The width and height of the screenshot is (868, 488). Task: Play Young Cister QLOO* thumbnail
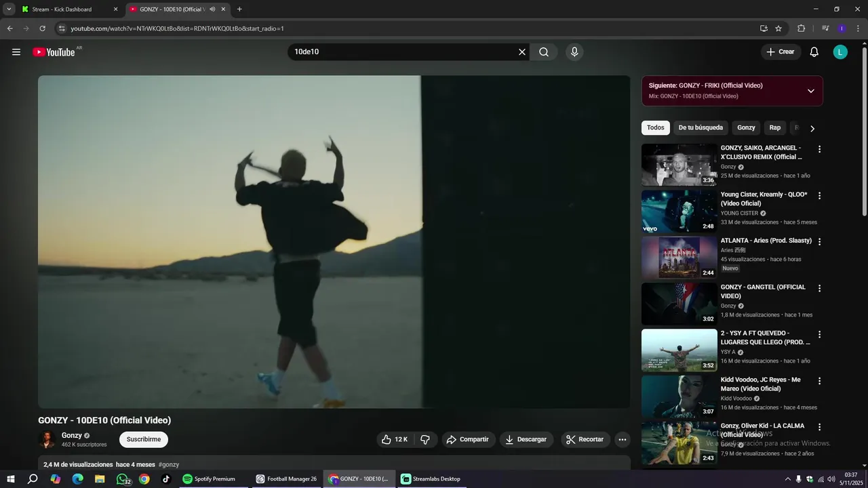point(679,211)
